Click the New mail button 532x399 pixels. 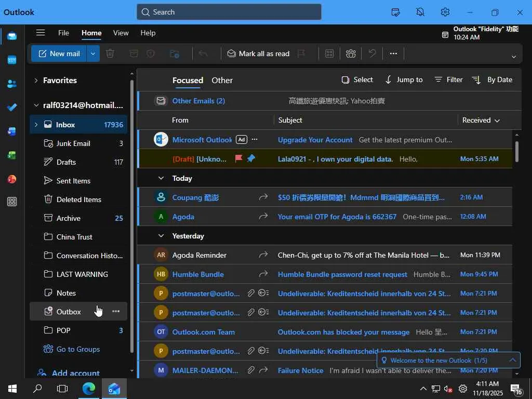[59, 54]
